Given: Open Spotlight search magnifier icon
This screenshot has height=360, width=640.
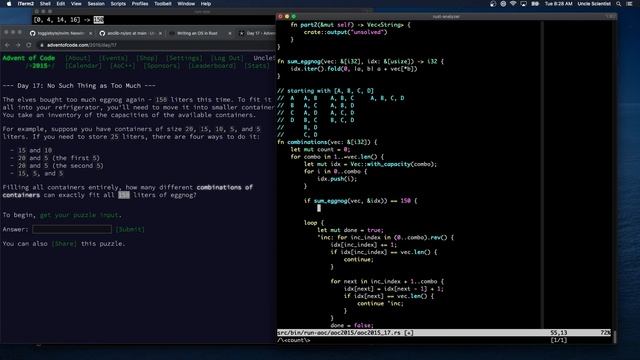Looking at the screenshot, I should [x=619, y=4].
